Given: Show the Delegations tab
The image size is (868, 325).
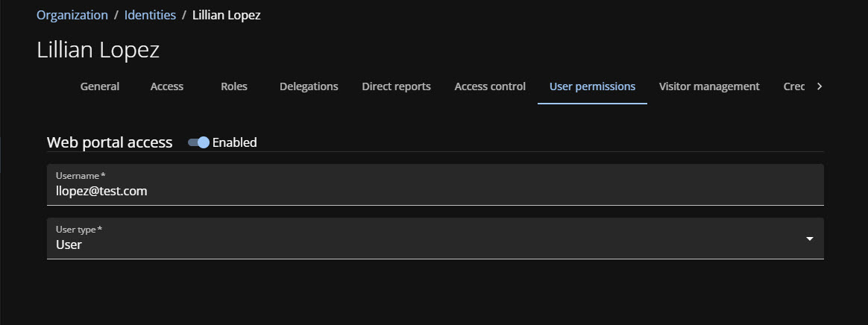Looking at the screenshot, I should pos(309,86).
